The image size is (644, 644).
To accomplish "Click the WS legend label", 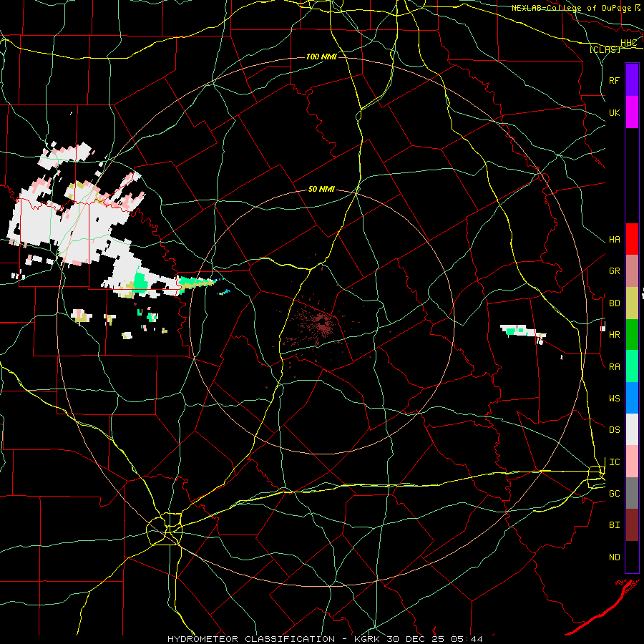I will pyautogui.click(x=614, y=399).
